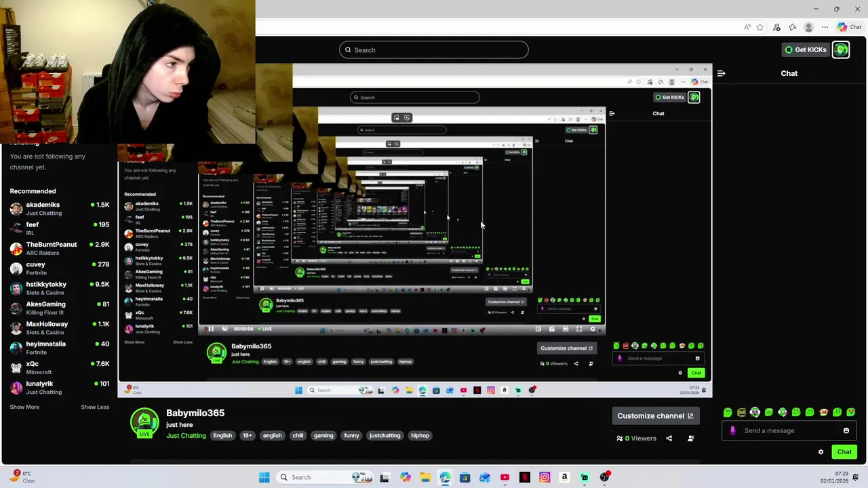The width and height of the screenshot is (868, 488).
Task: Click the green Chat send button
Action: point(844,451)
